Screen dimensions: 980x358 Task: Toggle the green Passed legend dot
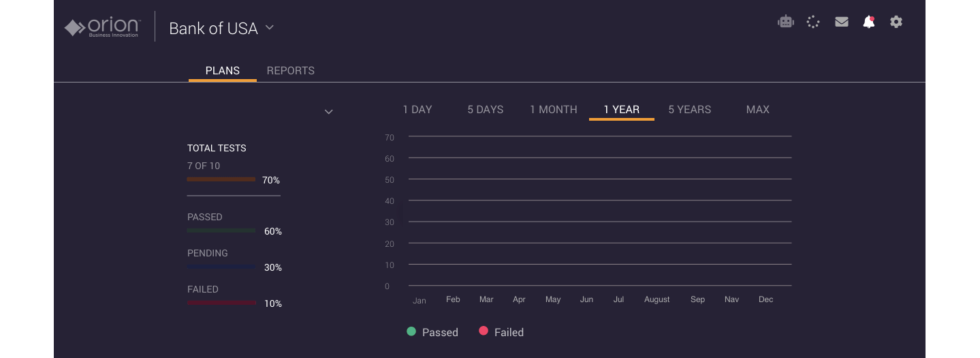click(411, 331)
